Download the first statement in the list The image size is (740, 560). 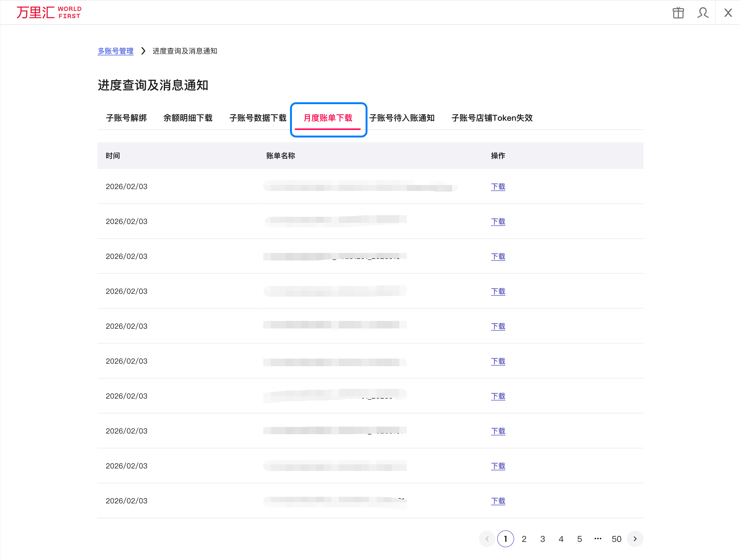coord(498,187)
